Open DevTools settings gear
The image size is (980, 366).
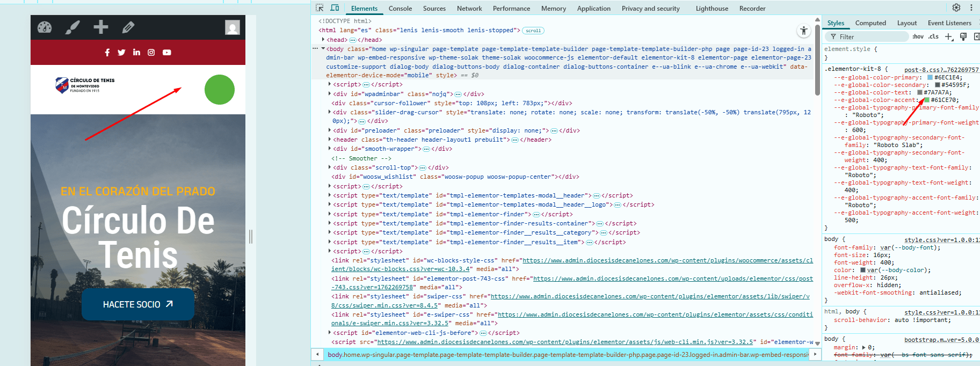tap(956, 8)
